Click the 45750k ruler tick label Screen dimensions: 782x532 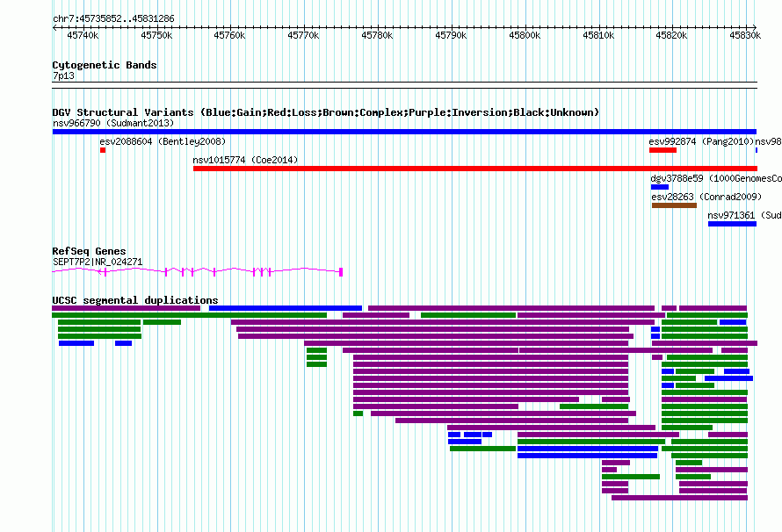[156, 35]
